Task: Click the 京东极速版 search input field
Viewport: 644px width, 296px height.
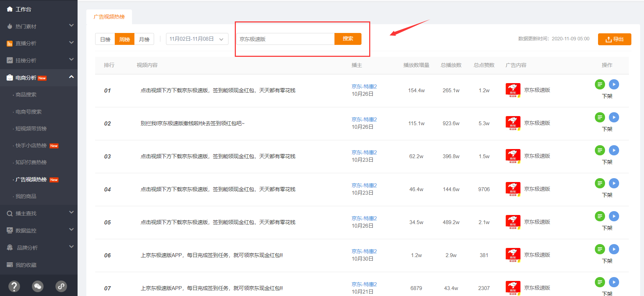Action: (x=285, y=39)
